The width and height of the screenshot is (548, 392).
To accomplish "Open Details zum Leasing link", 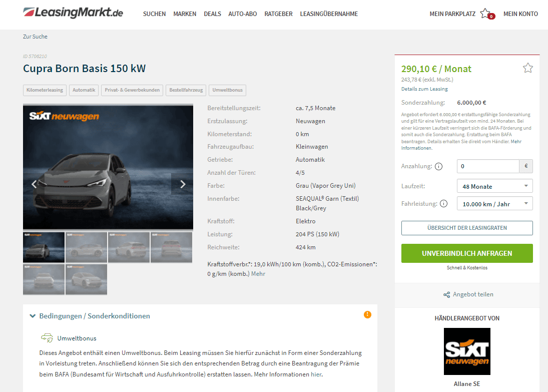I will (424, 89).
